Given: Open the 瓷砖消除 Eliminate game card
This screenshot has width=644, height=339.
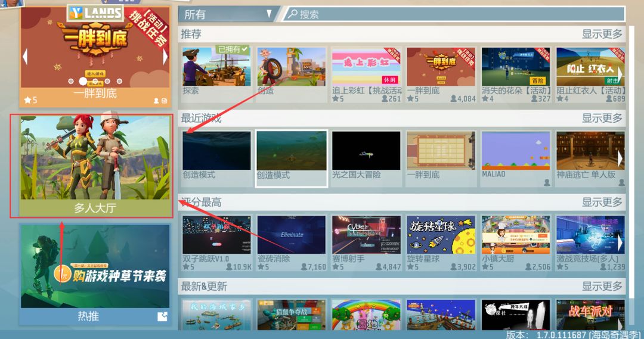Looking at the screenshot, I should click(291, 242).
